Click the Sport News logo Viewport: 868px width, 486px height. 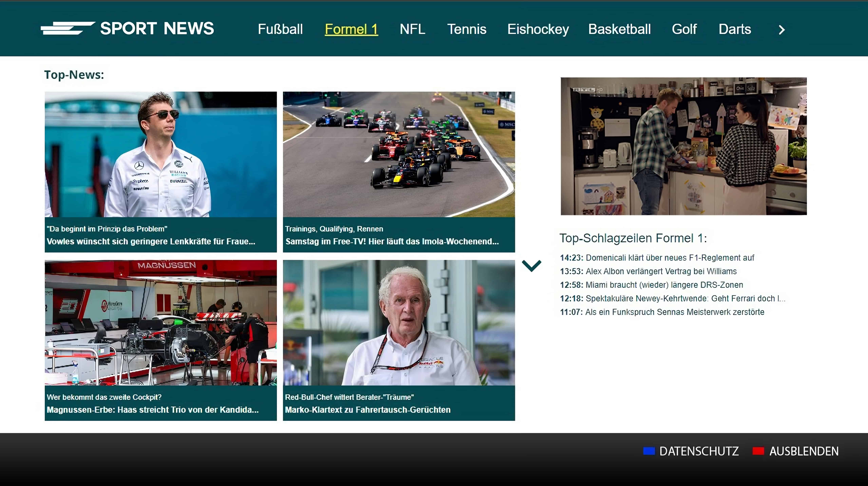pyautogui.click(x=127, y=28)
